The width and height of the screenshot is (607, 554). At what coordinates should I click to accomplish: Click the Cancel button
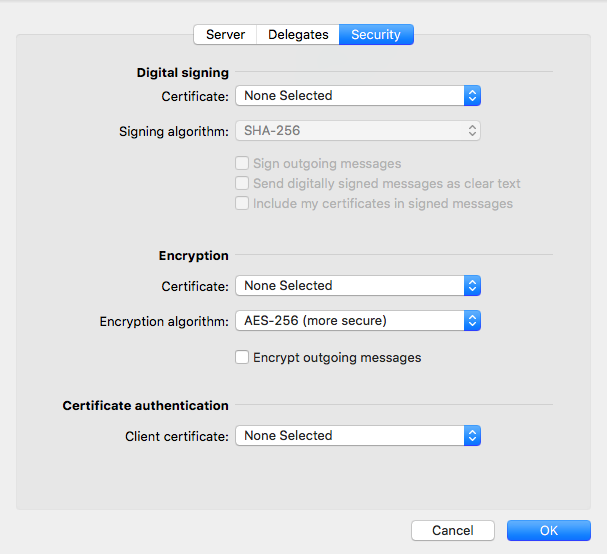coord(453,530)
